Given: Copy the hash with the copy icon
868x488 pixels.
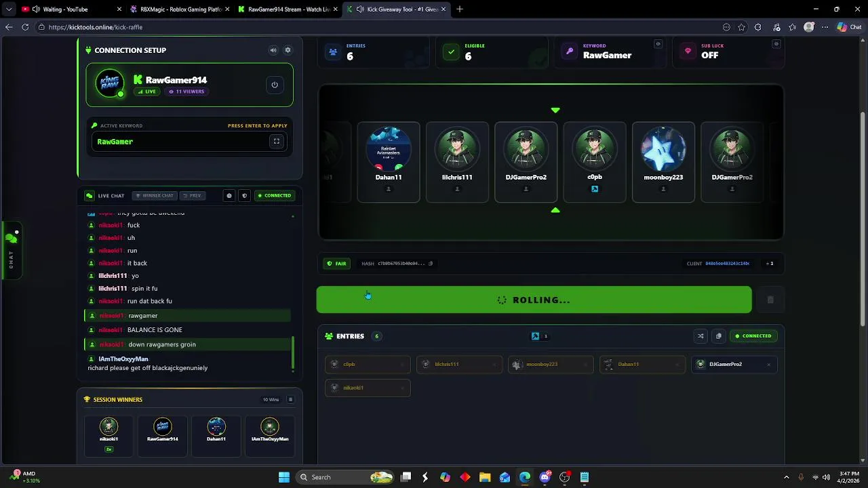Looking at the screenshot, I should pos(430,264).
